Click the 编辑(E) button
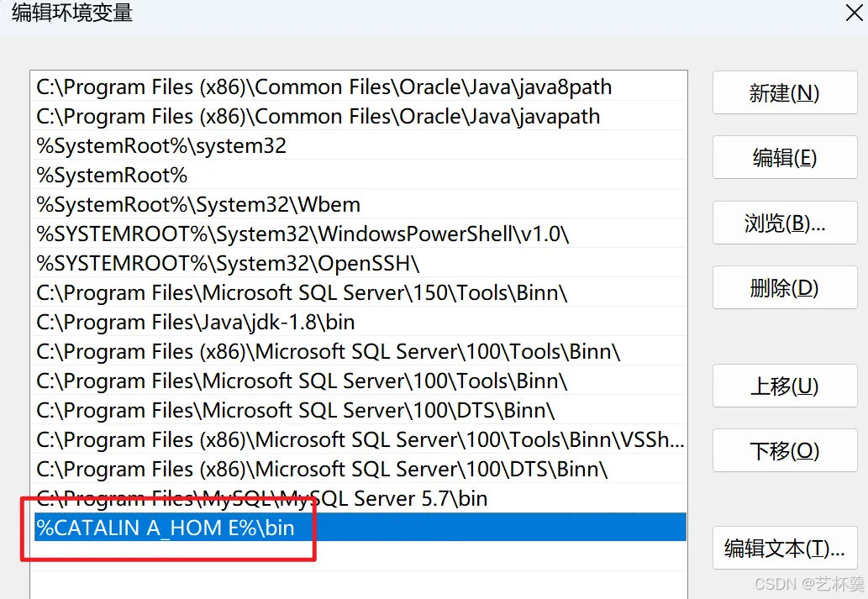The image size is (868, 599). [x=785, y=157]
